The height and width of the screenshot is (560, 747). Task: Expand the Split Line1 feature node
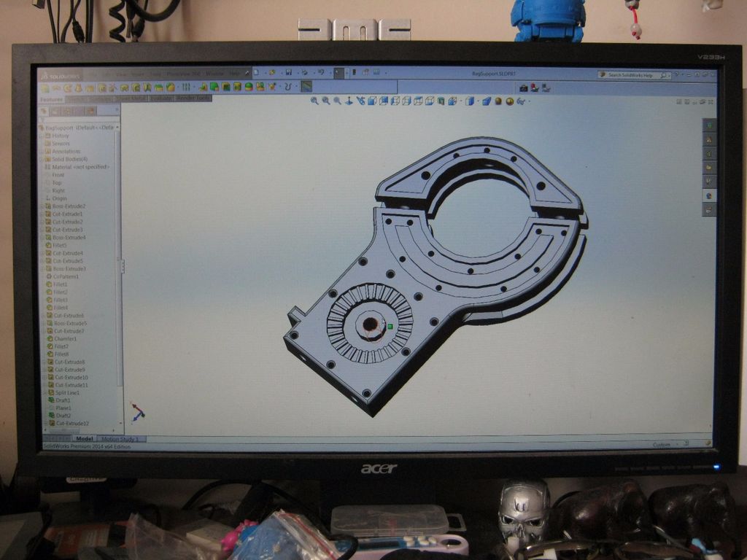click(x=46, y=393)
